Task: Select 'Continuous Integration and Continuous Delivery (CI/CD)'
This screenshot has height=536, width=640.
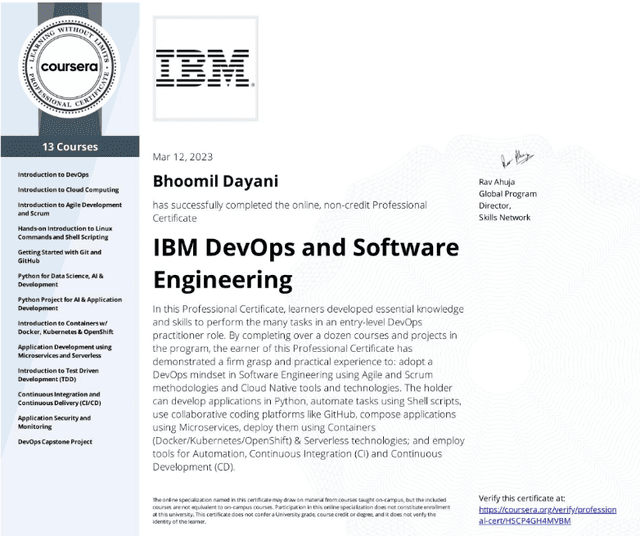Action: tap(59, 398)
